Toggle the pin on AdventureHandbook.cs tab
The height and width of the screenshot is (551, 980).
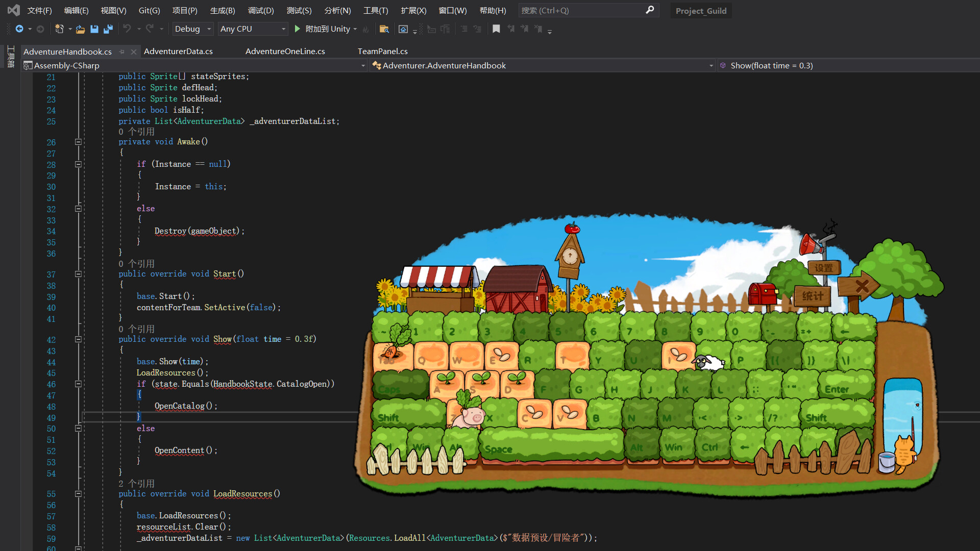coord(122,52)
